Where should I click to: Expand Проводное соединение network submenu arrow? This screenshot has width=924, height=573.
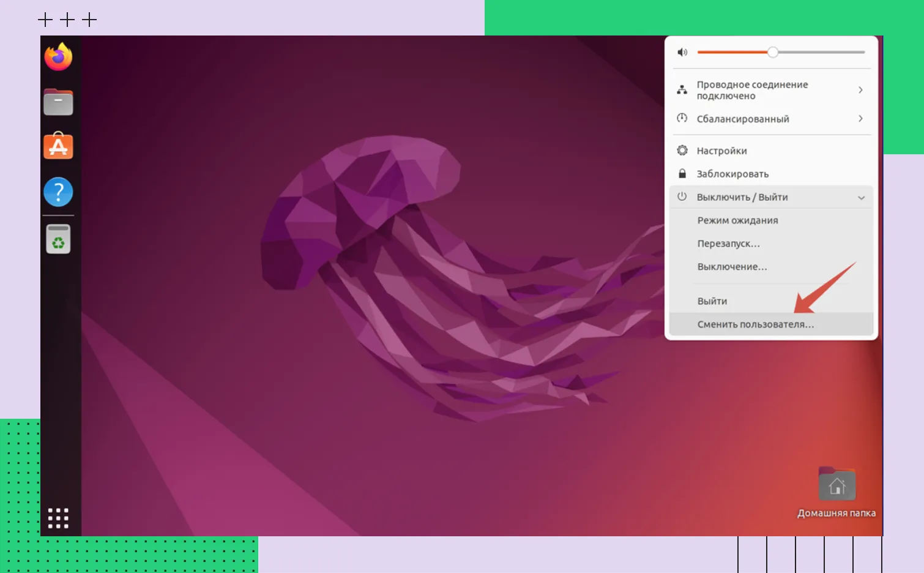860,90
